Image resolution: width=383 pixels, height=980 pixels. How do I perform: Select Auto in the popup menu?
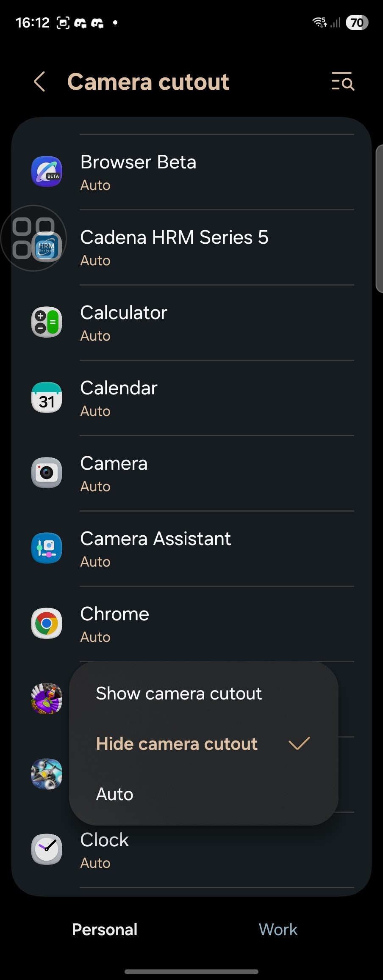click(x=115, y=794)
